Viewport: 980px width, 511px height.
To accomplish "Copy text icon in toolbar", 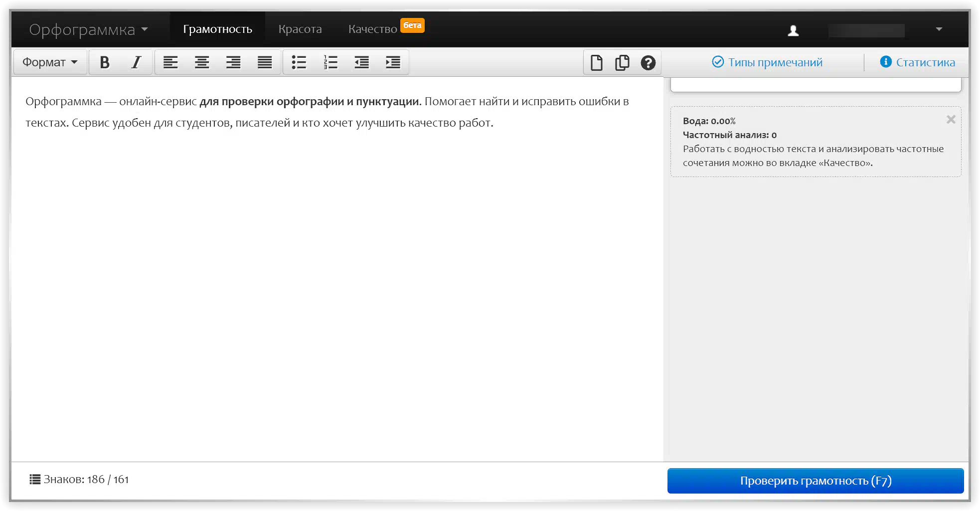I will (622, 63).
